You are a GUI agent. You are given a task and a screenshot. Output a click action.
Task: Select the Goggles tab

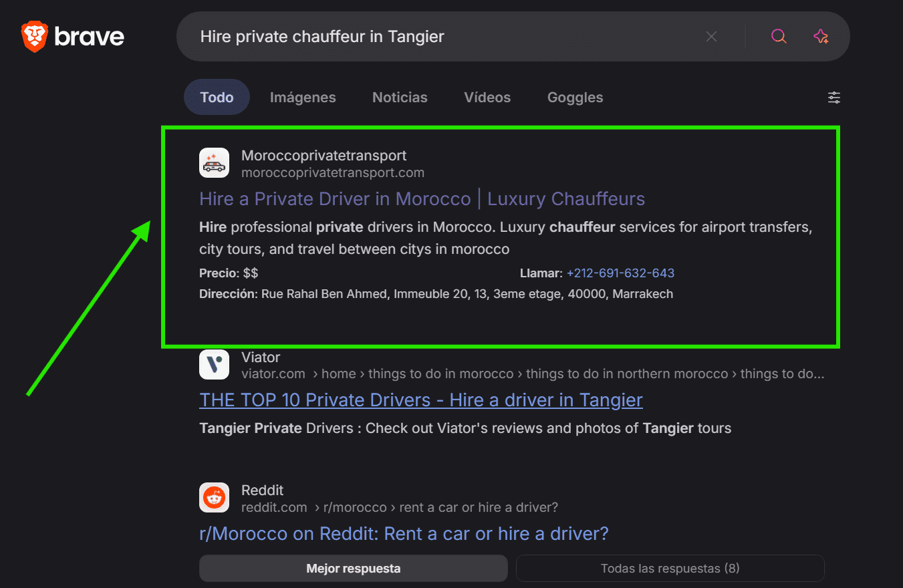tap(575, 98)
